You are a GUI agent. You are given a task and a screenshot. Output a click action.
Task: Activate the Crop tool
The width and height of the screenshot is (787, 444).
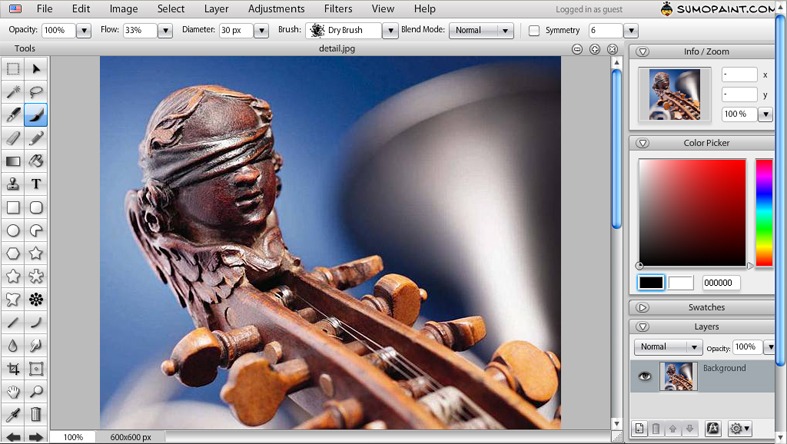(x=13, y=368)
